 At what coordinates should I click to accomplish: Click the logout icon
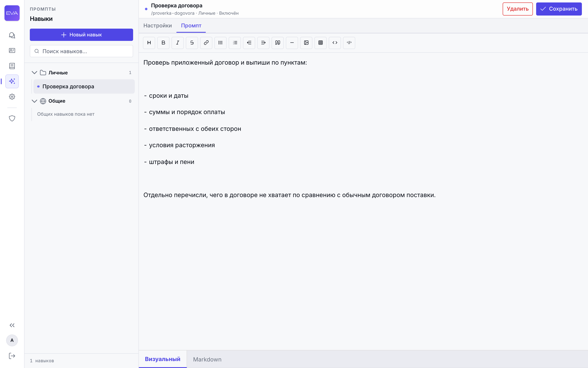12,356
